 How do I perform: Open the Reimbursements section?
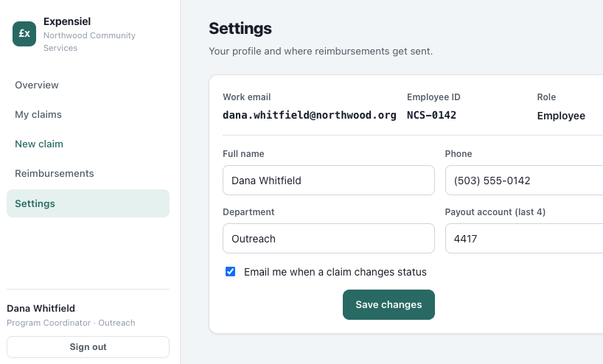click(88, 173)
